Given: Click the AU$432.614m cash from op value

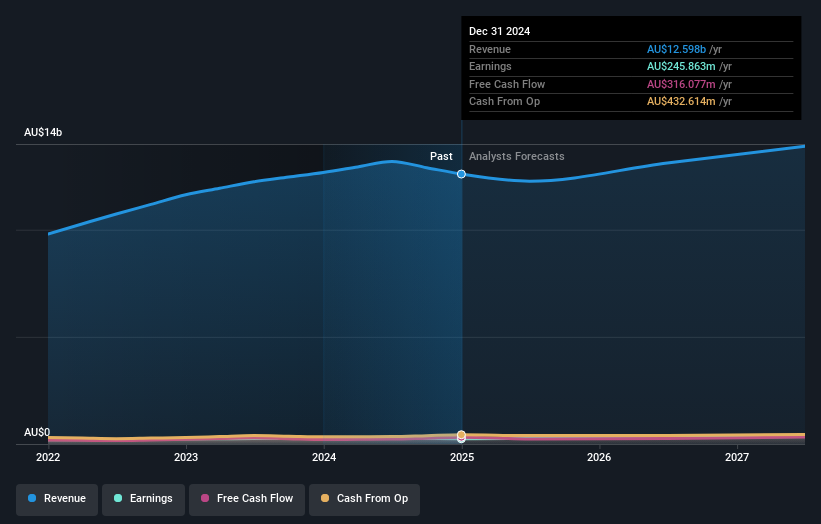Looking at the screenshot, I should click(681, 102).
